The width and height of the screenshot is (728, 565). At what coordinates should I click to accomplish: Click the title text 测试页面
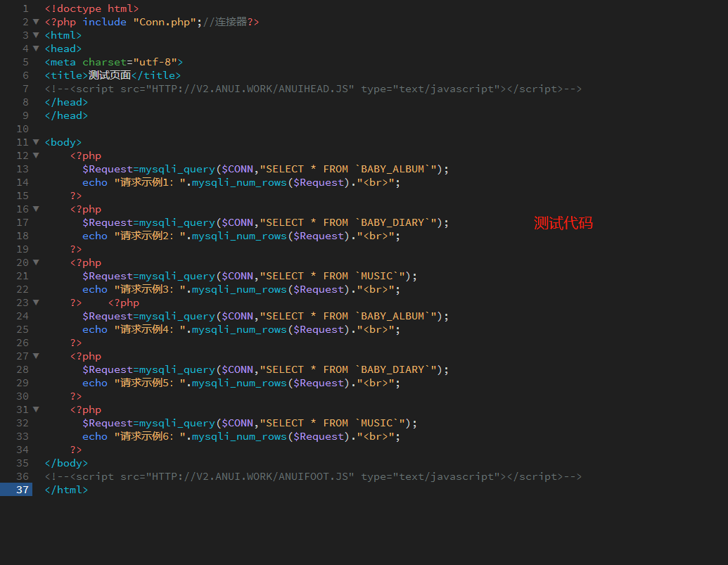110,75
